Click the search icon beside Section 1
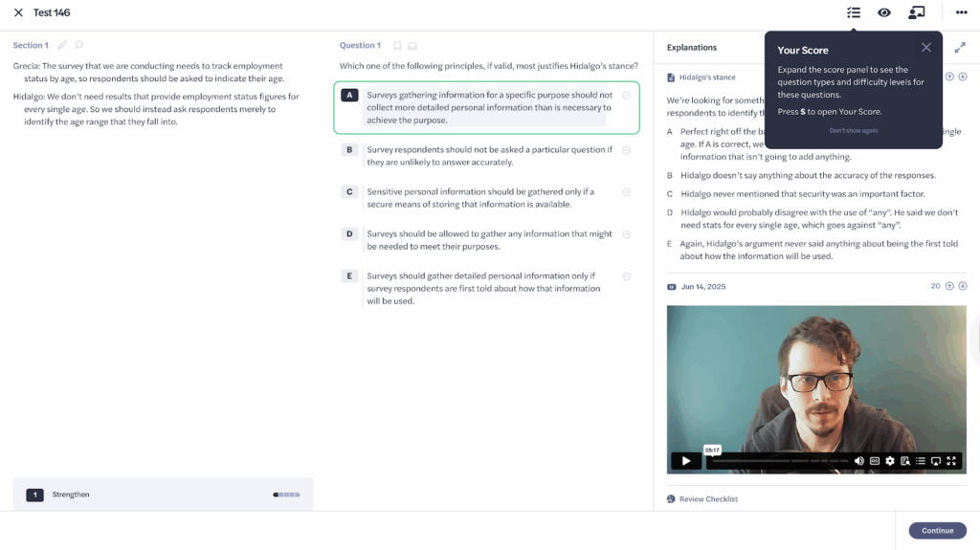Screen dimensions: 980x550 [78, 45]
